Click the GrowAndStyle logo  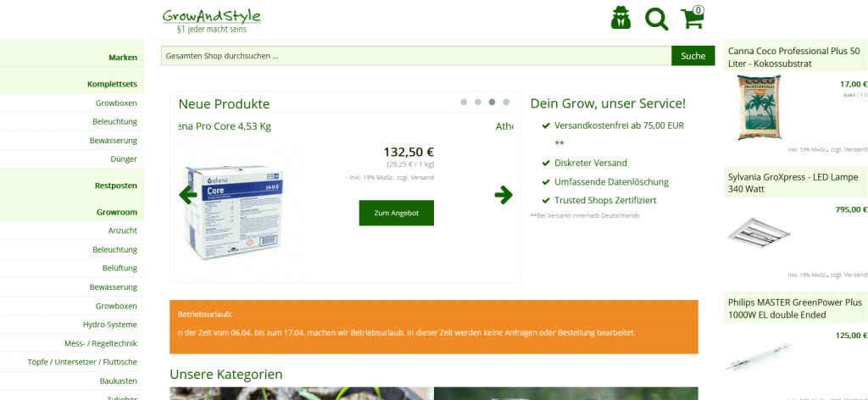pyautogui.click(x=211, y=20)
